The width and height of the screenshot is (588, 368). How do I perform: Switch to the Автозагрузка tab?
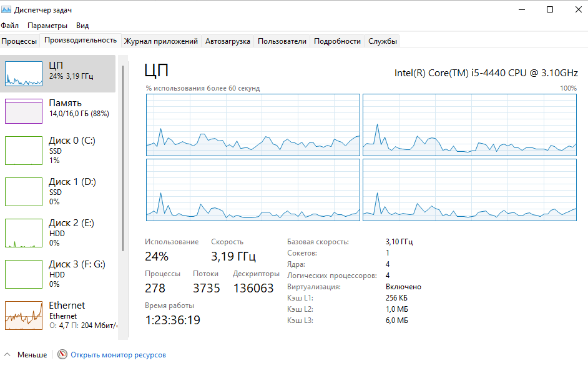(228, 41)
